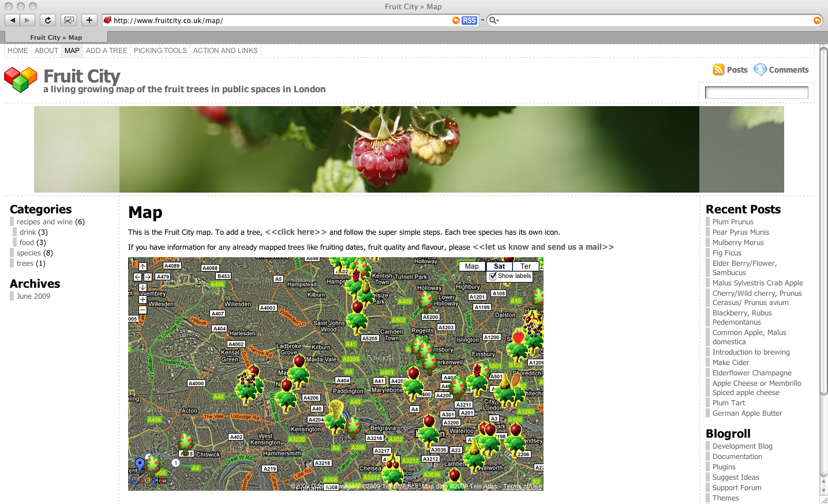Open the ADD A TREE navigation item

click(107, 51)
